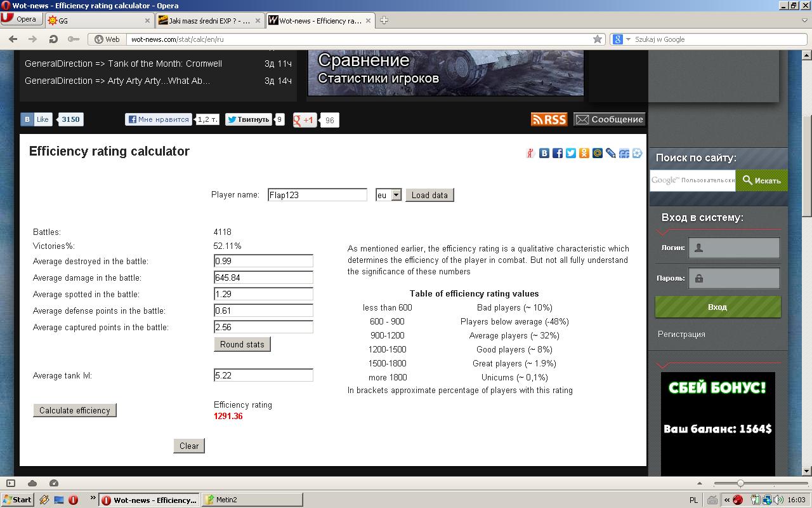Viewport: 812px width, 508px height.
Task: Open Winamp from quick launch
Action: pos(44,500)
